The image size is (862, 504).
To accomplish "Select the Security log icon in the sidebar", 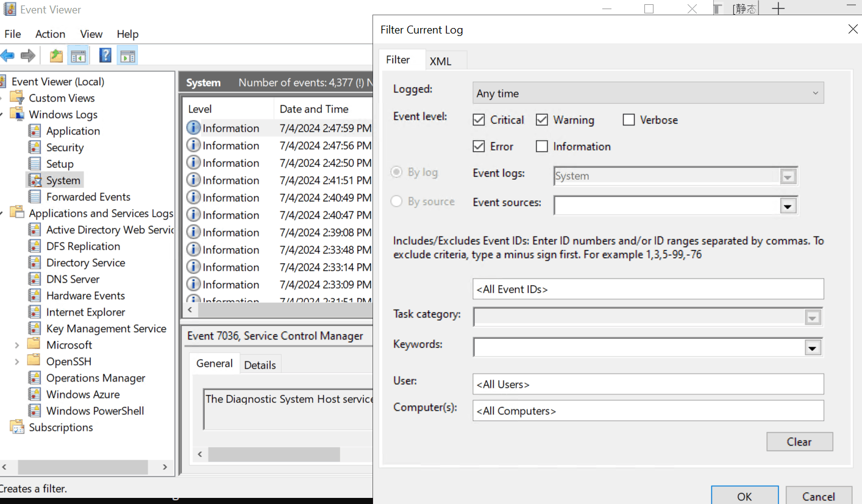I will click(35, 147).
